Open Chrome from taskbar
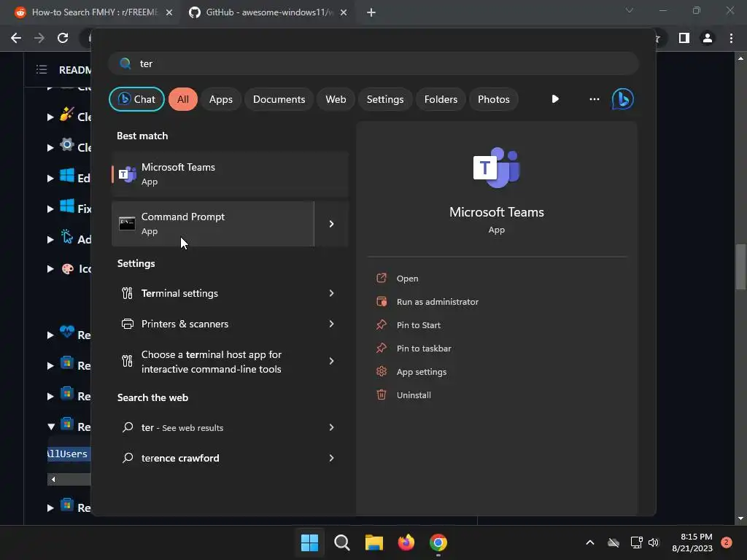This screenshot has width=747, height=560. click(438, 542)
